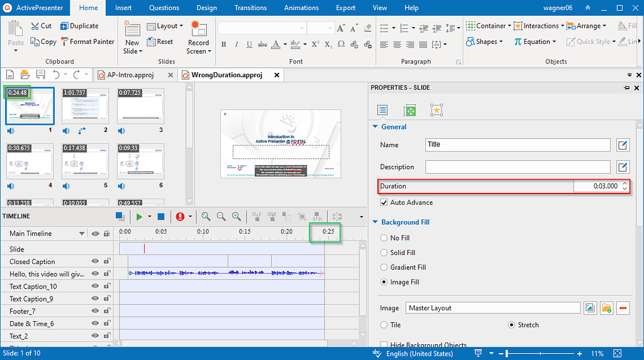Click the timeline zoom out magnifier
Viewport: 644px width, 360px height.
pyautogui.click(x=221, y=216)
